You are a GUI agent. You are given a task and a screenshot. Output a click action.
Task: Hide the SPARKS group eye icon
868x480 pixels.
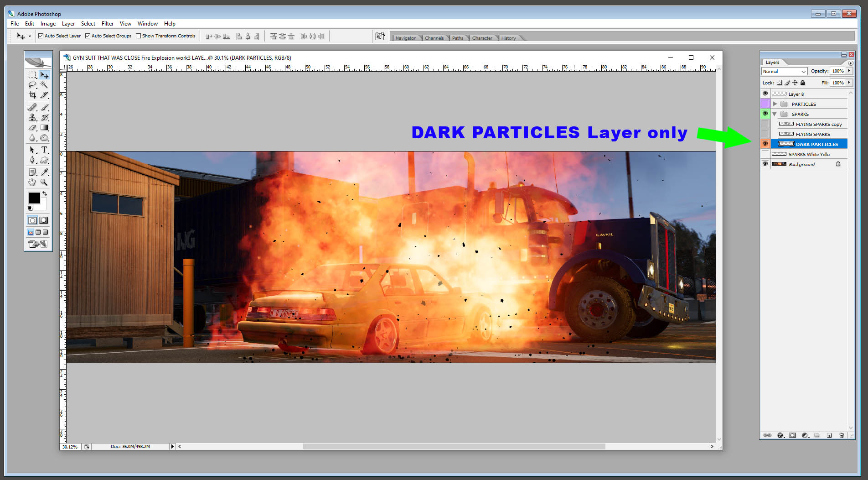[x=765, y=114]
